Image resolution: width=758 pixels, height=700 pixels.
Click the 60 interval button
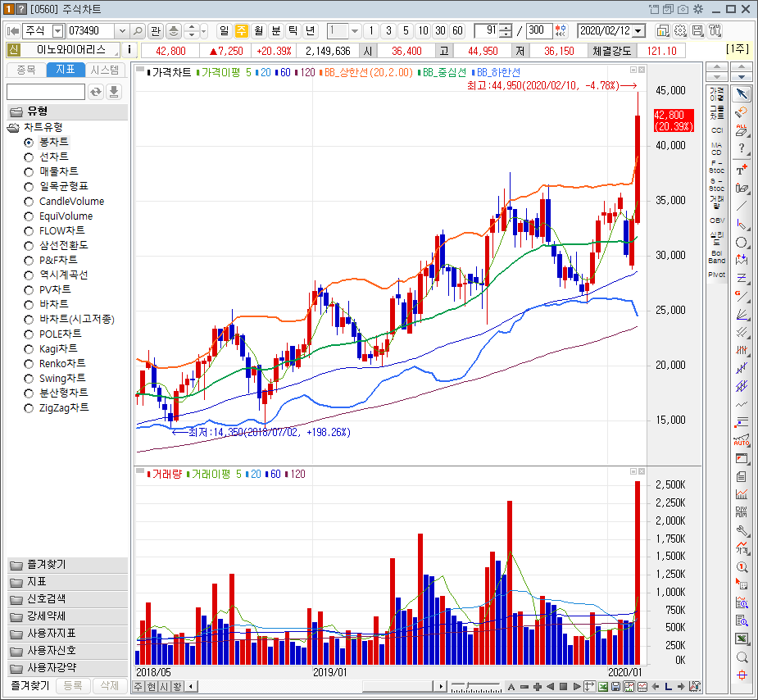(457, 31)
